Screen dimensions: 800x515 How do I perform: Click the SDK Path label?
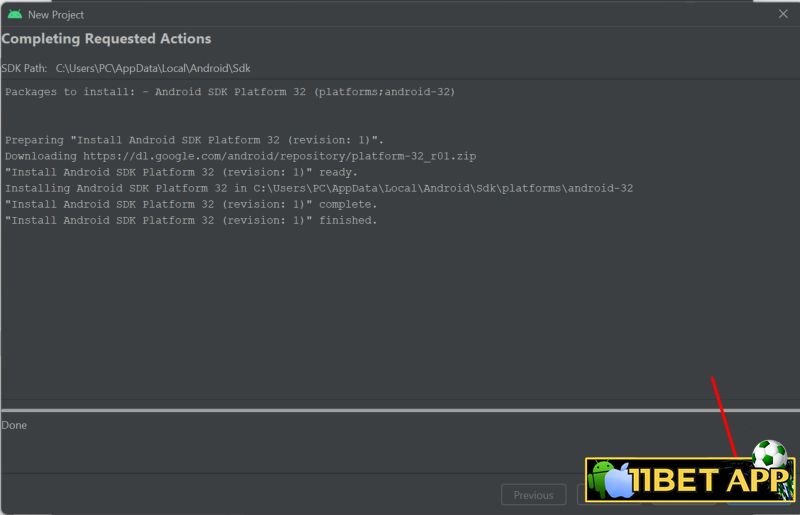(24, 68)
